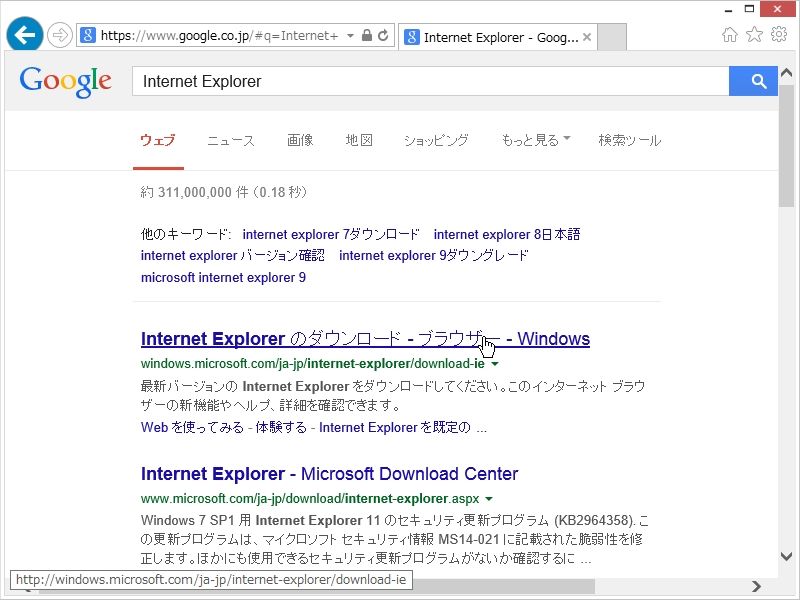Image resolution: width=800 pixels, height=600 pixels.
Task: Select suggestion internet explorer 7ダウンロード
Action: tap(331, 234)
